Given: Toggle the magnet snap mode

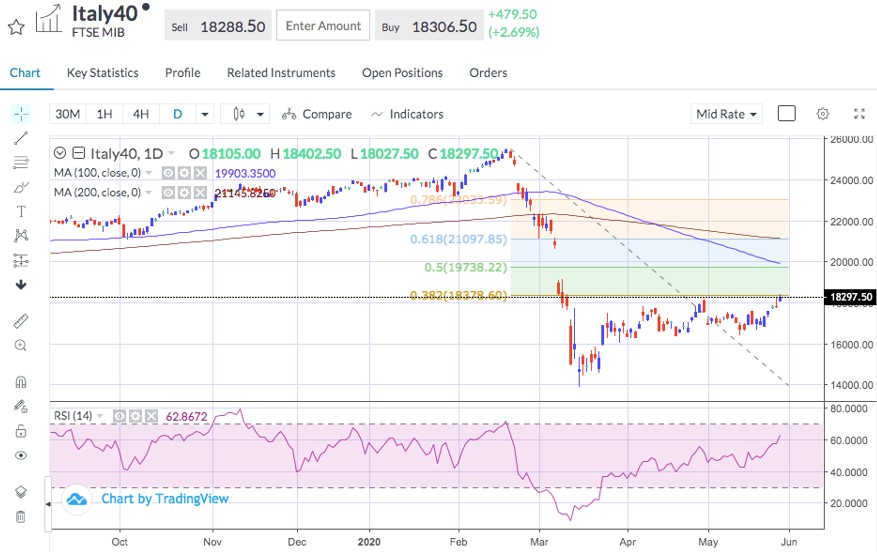Looking at the screenshot, I should pyautogui.click(x=21, y=382).
